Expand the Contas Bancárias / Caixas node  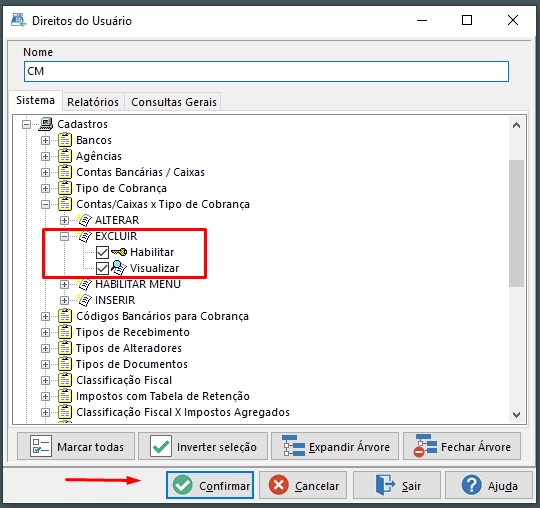click(45, 172)
